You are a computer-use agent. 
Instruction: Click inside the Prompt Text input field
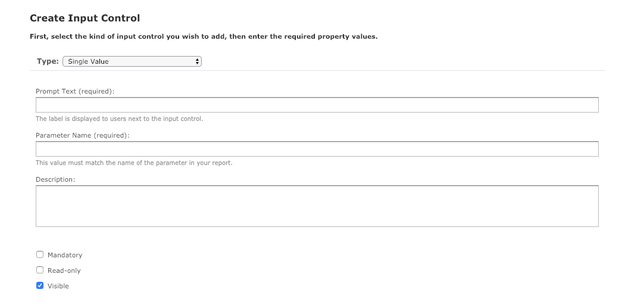pos(317,105)
